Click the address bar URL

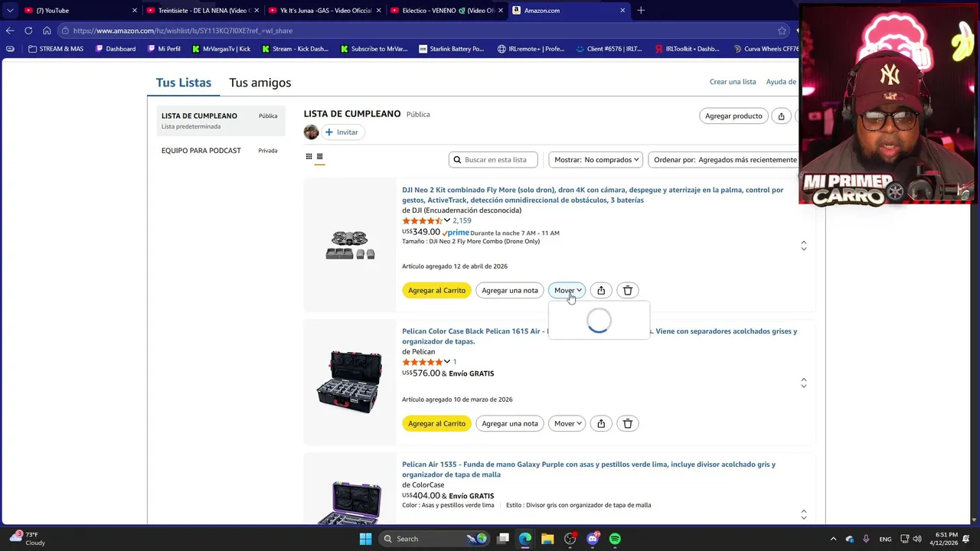click(183, 31)
